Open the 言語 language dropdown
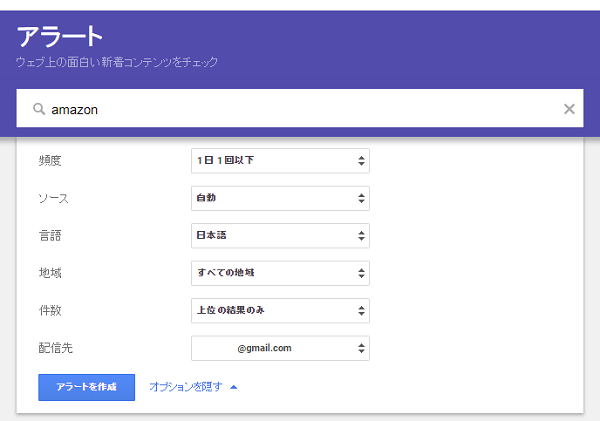The height and width of the screenshot is (421, 600). coord(280,236)
